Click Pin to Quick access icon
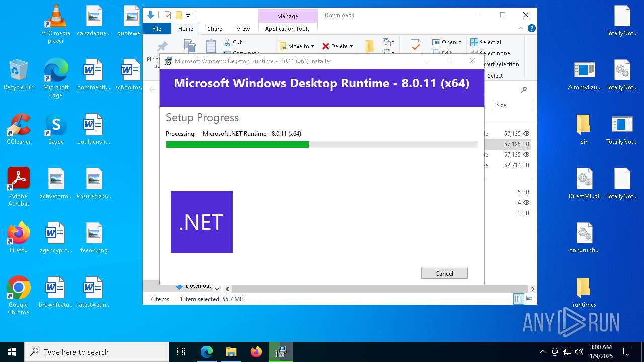This screenshot has width=644, height=362. pos(162,47)
